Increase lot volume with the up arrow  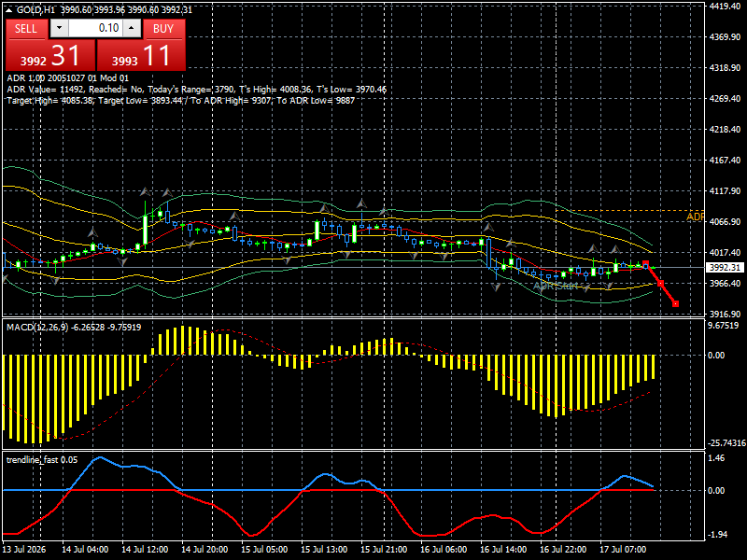click(x=132, y=28)
